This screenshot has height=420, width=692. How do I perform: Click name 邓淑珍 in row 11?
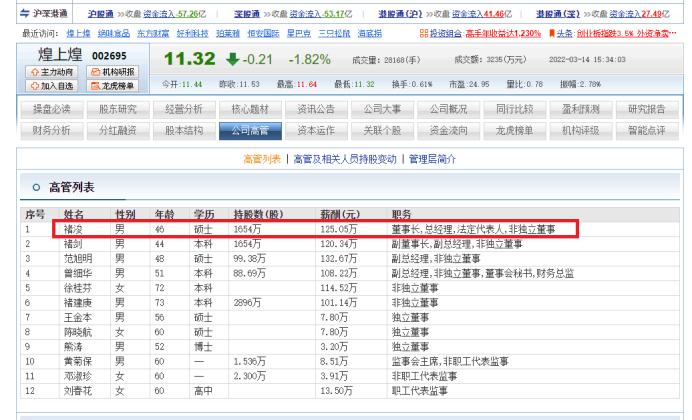78,376
